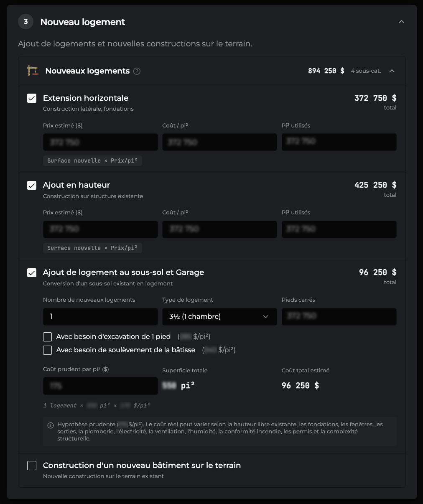Uncheck the Ajout en hauteur checkbox
The image size is (423, 504).
(x=32, y=185)
